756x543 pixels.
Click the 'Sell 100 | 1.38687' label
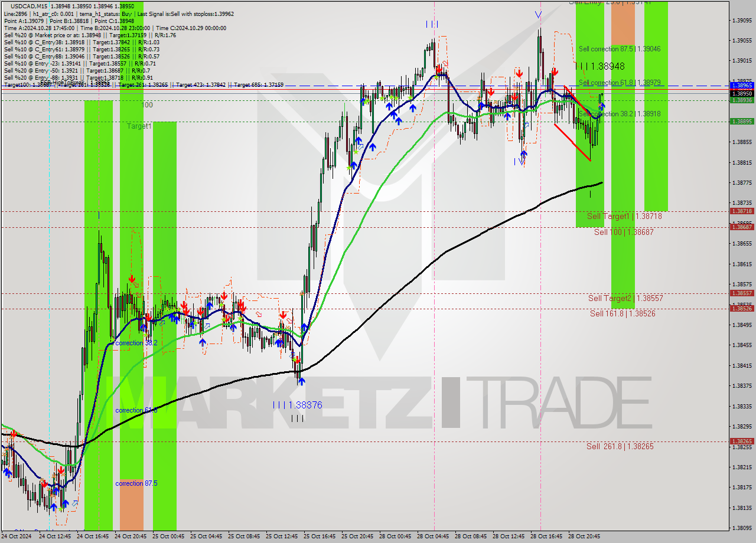(624, 233)
